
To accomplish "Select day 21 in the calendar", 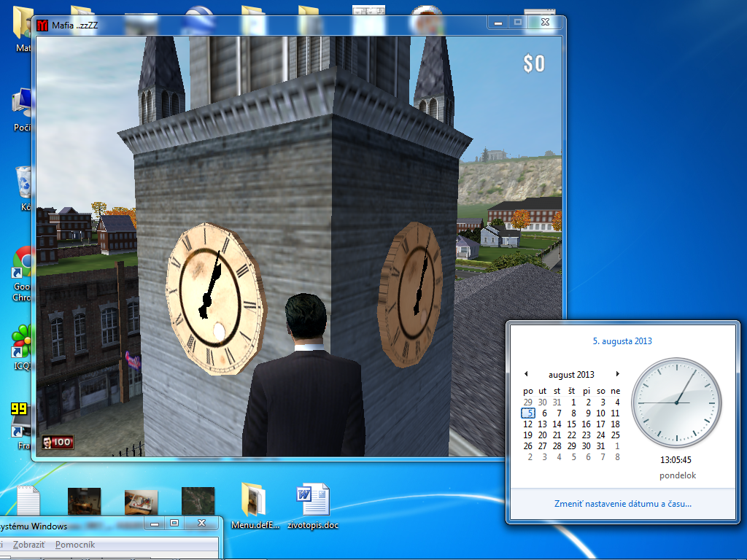I will (x=557, y=435).
